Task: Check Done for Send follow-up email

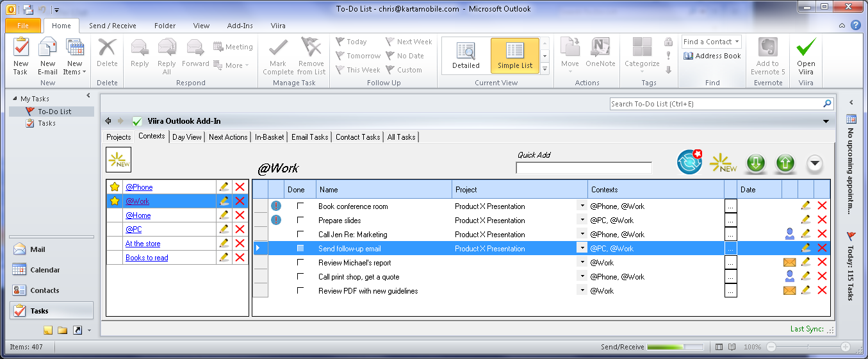Action: (300, 248)
